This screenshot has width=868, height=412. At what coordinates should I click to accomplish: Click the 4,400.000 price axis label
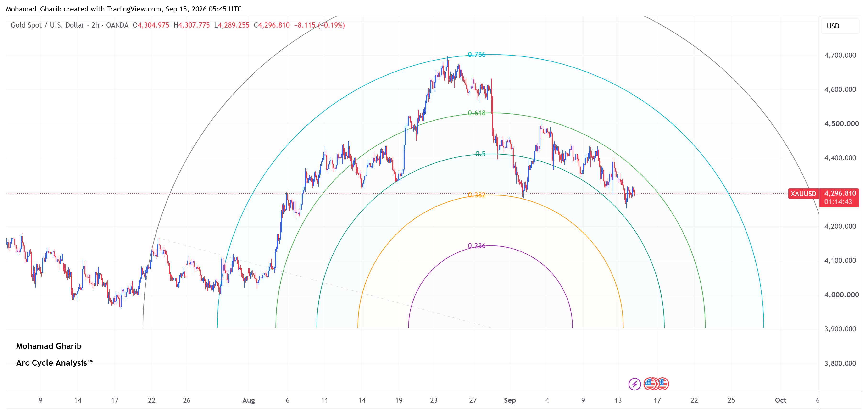click(x=840, y=158)
